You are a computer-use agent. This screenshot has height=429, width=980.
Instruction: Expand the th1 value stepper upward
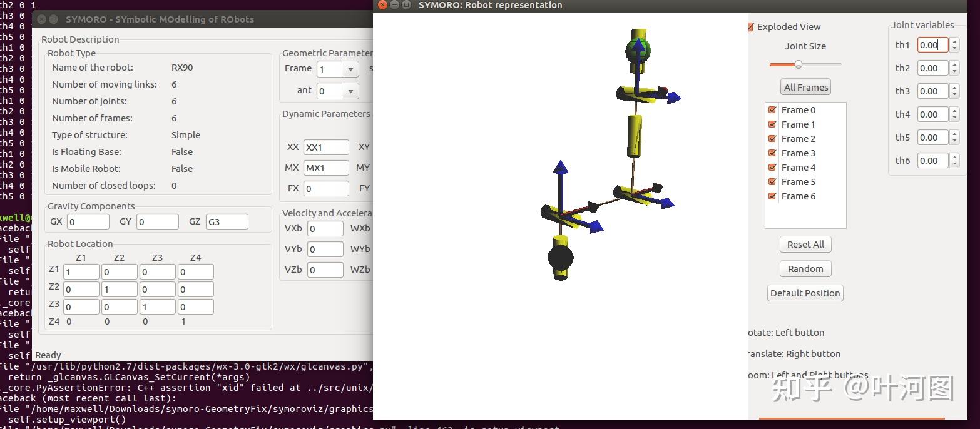[954, 41]
